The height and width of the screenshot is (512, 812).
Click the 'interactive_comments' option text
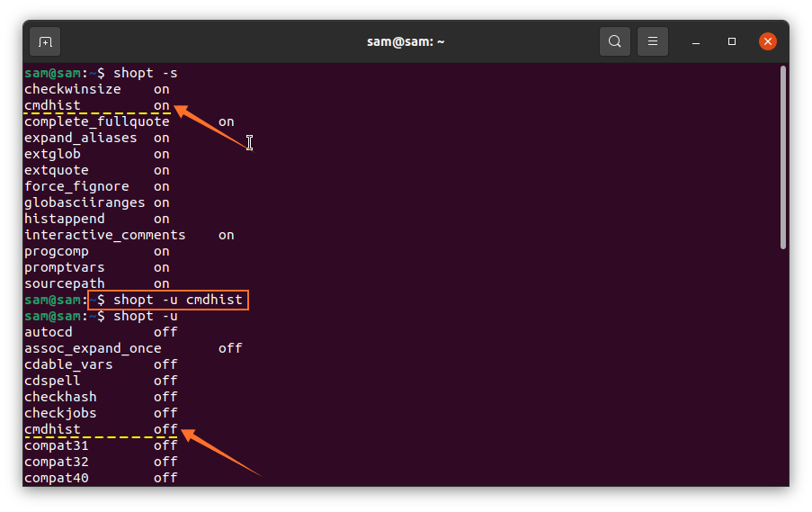[x=104, y=235]
